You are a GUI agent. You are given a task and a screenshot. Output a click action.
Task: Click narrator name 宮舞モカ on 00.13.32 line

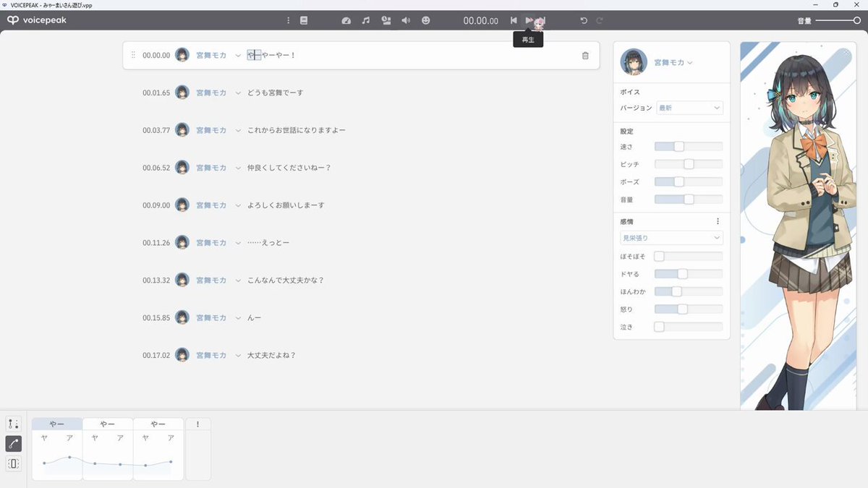click(211, 280)
